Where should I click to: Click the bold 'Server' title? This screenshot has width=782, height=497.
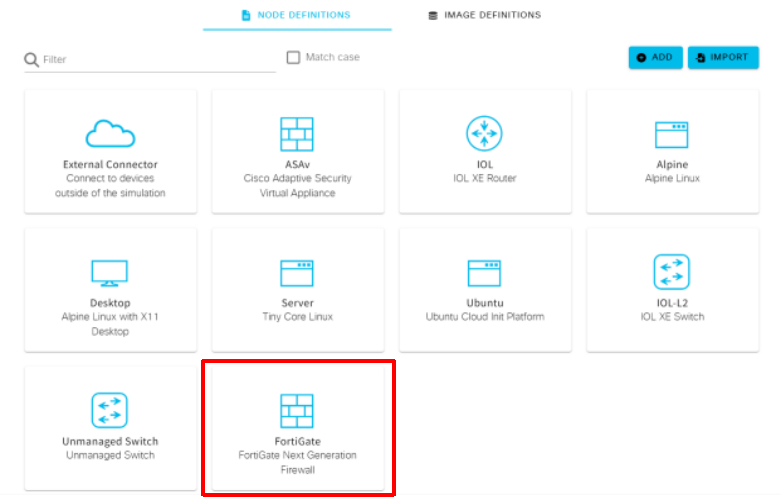point(297,303)
